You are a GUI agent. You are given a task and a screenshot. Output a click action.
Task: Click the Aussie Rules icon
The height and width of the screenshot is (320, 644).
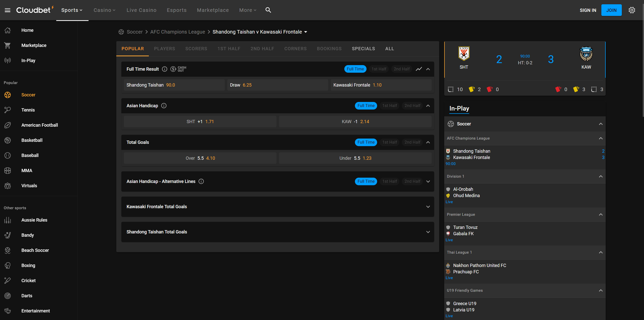pyautogui.click(x=8, y=220)
